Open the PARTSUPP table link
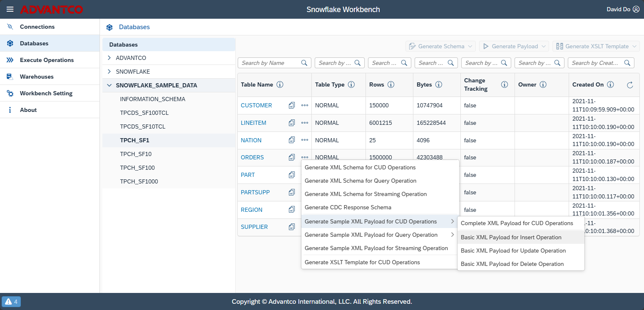This screenshot has height=310, width=644. [x=255, y=192]
